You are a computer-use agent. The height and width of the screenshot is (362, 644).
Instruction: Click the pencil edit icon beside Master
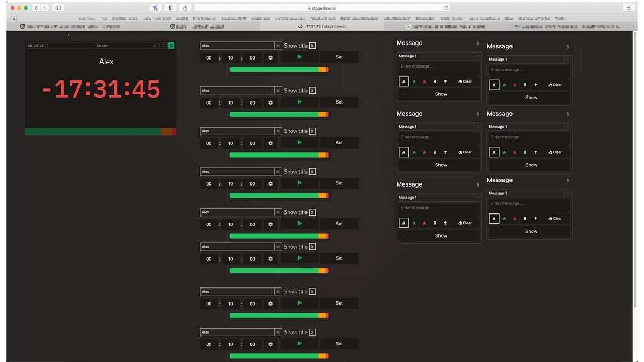point(155,46)
